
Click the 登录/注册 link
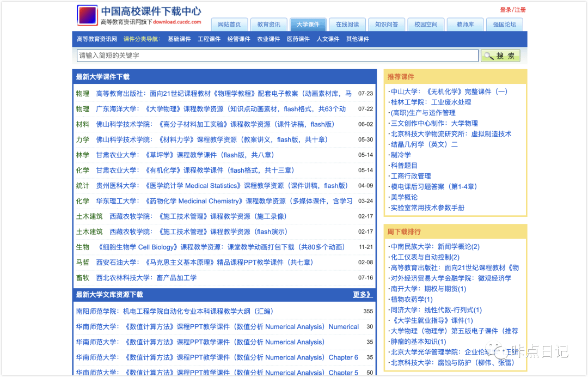513,10
